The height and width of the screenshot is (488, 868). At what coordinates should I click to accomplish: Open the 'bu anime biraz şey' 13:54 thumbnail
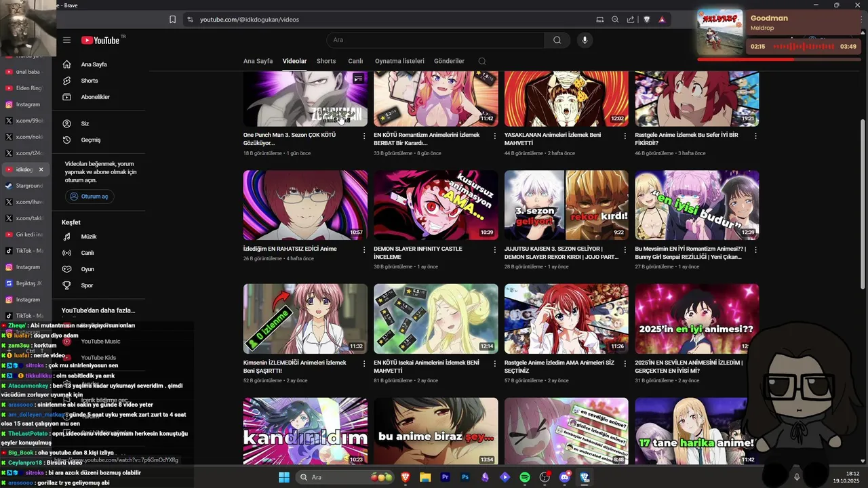point(436,431)
